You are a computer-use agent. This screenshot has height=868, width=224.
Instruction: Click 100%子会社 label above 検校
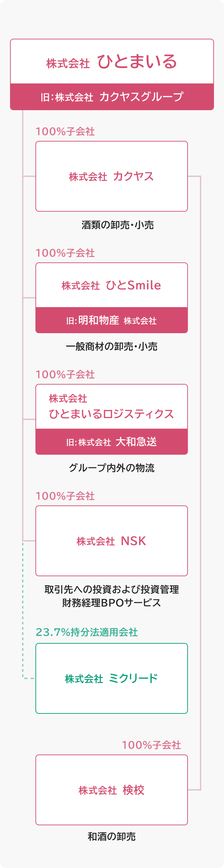click(151, 745)
